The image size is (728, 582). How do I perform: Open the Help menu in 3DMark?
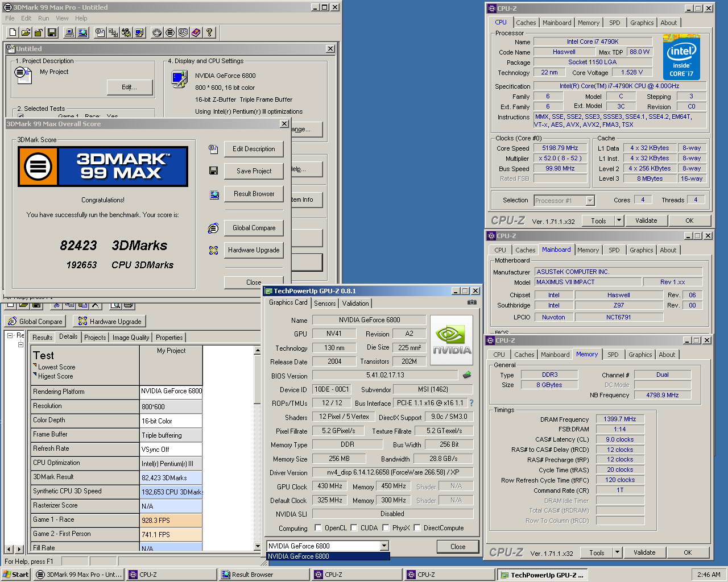pos(81,18)
